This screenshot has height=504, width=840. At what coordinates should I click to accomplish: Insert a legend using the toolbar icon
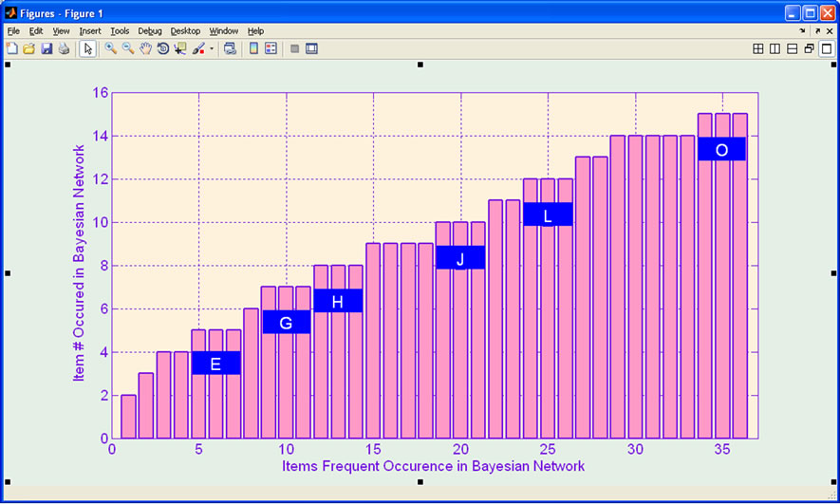271,48
